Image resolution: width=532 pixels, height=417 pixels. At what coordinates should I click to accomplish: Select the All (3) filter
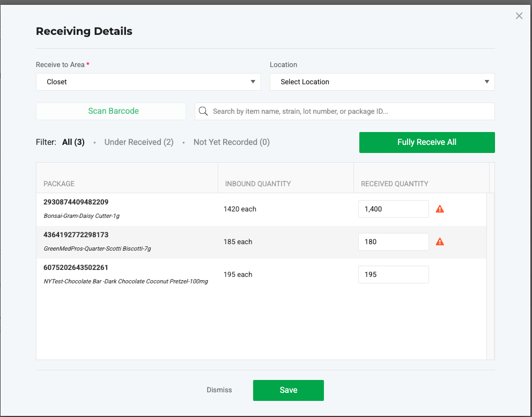point(73,142)
